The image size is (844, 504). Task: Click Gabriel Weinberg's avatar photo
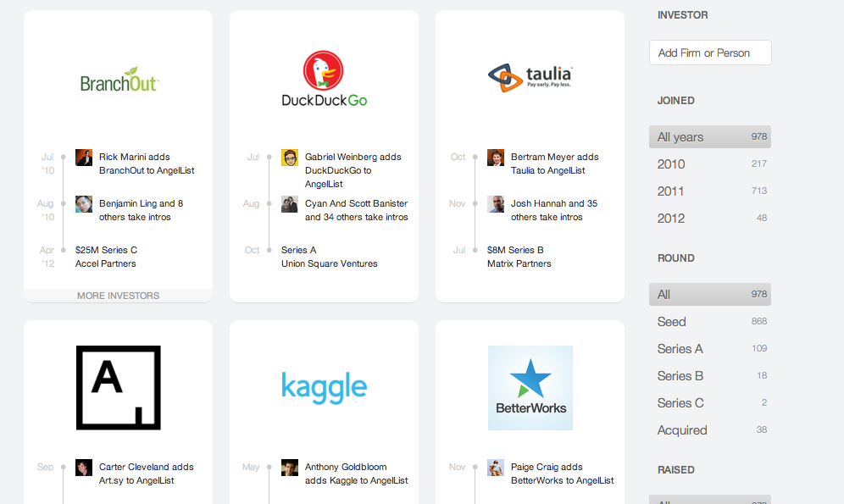tap(290, 158)
